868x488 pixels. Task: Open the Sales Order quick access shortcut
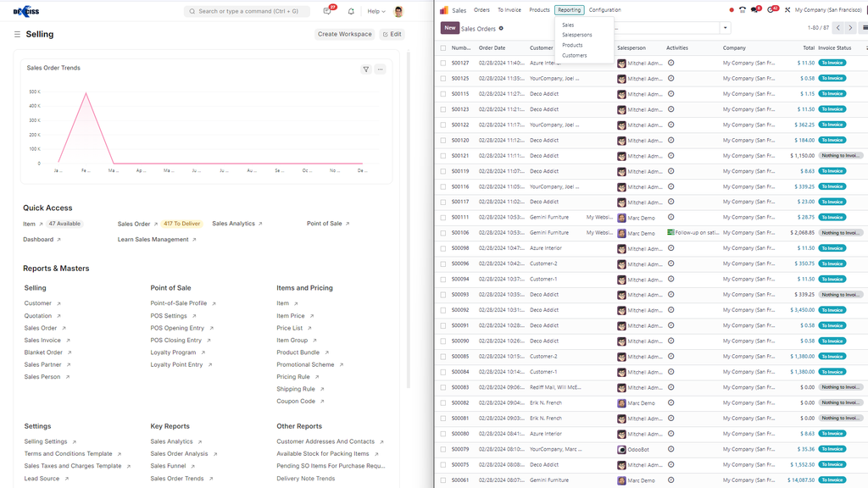point(133,224)
